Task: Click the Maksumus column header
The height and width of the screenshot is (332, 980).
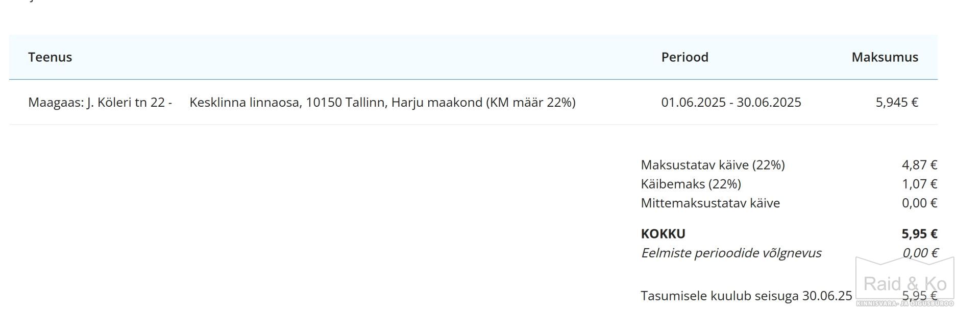Action: click(885, 57)
